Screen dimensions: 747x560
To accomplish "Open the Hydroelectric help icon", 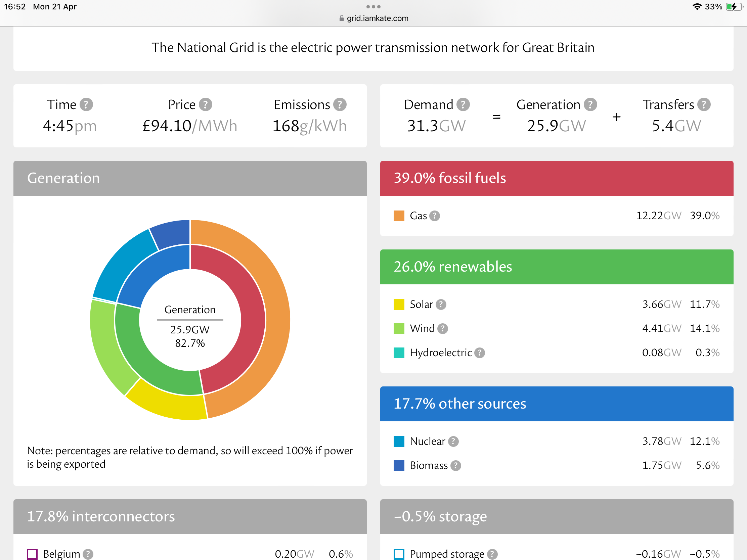I will pyautogui.click(x=479, y=353).
